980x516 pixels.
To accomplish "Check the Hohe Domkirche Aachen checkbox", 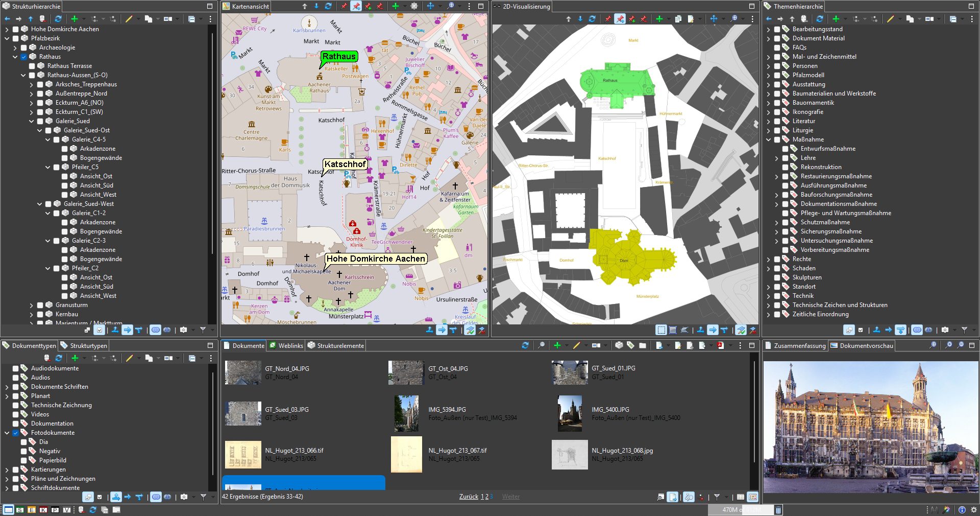I will pos(15,29).
